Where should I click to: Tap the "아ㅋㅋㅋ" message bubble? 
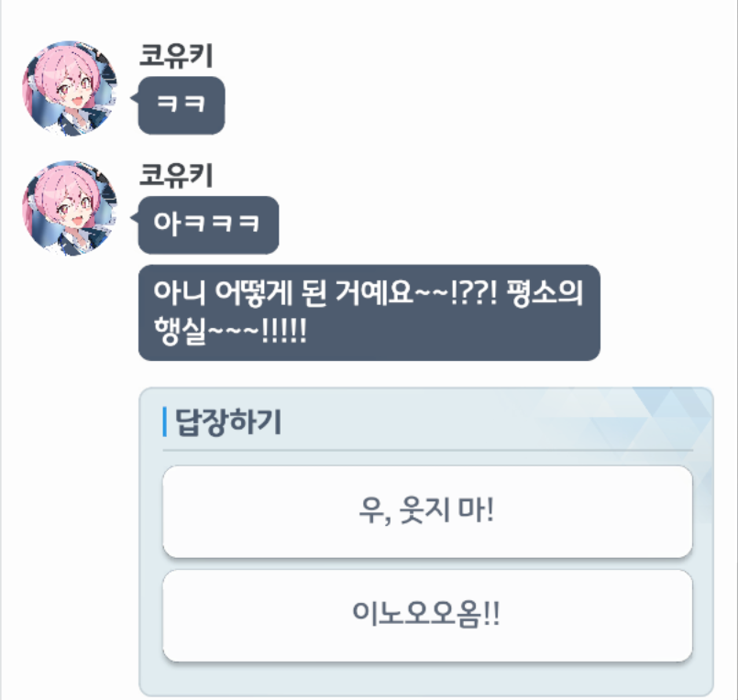tap(208, 224)
